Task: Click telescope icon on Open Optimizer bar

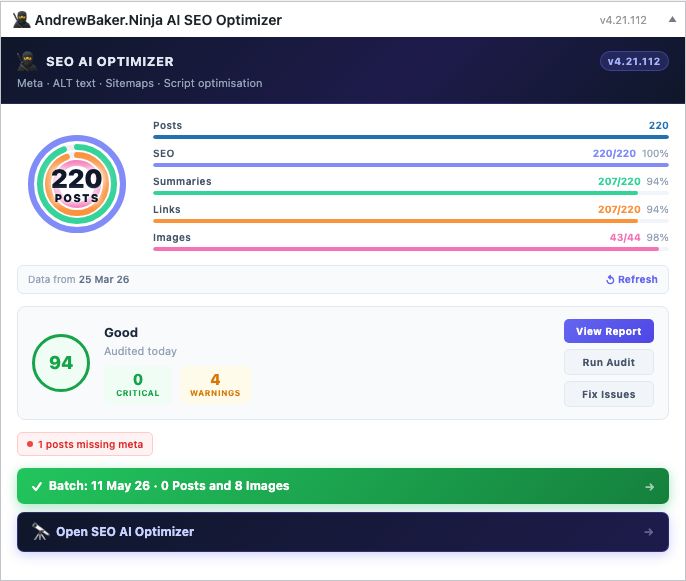Action: 40,532
